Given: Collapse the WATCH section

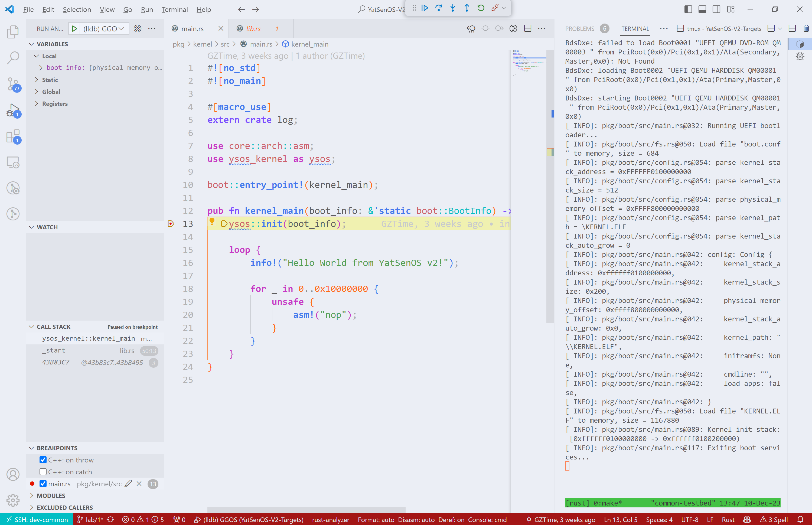Looking at the screenshot, I should pyautogui.click(x=31, y=227).
